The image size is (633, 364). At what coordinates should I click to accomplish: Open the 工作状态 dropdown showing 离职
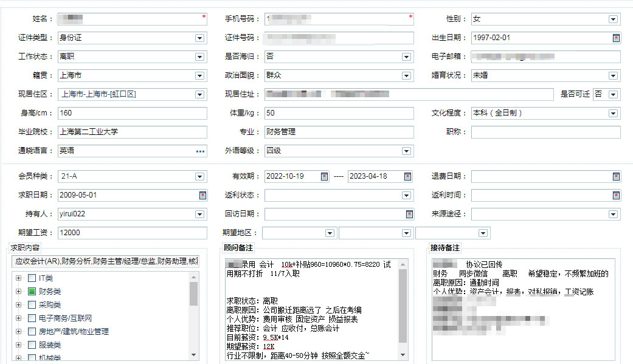(199, 57)
